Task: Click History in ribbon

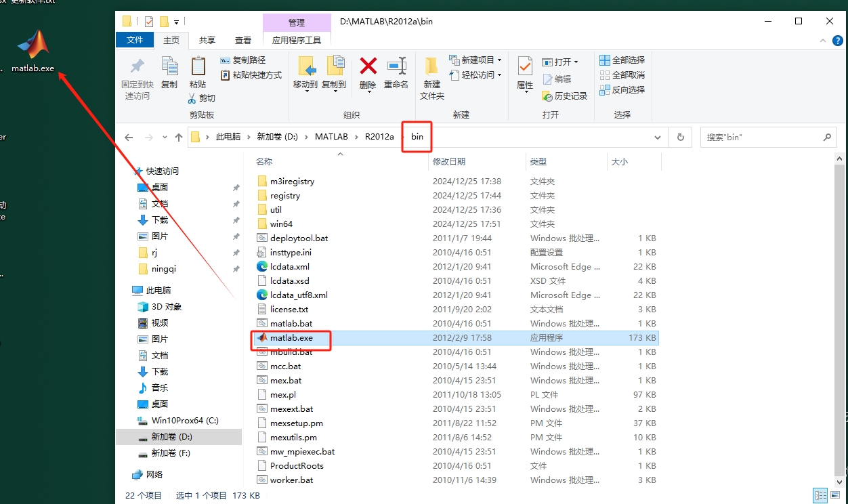Action: (565, 96)
